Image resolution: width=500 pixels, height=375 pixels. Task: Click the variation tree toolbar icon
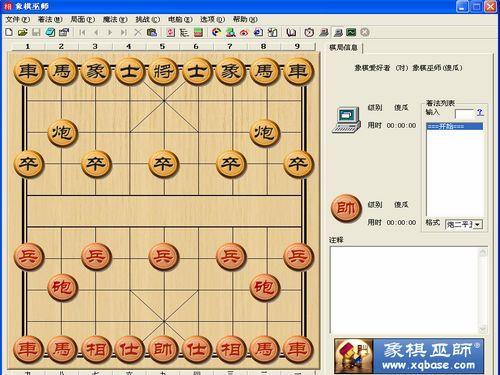tap(184, 32)
